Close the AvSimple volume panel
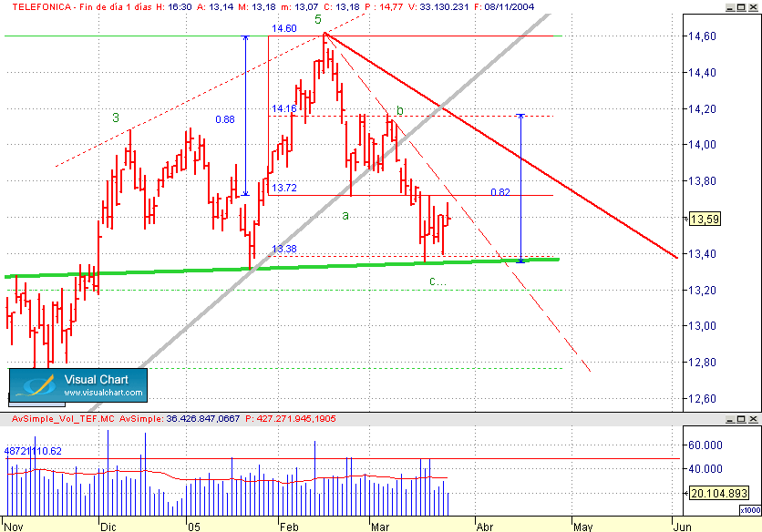The width and height of the screenshot is (762, 532). point(753,419)
